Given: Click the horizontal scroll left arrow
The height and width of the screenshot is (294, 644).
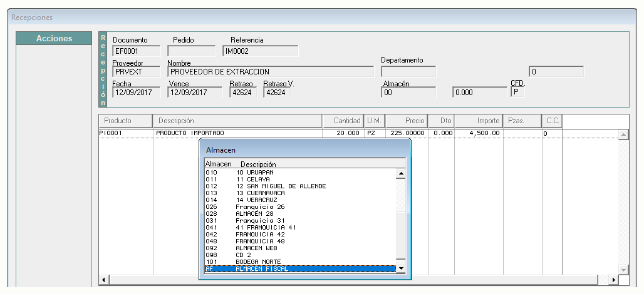Looking at the screenshot, I should tap(103, 280).
